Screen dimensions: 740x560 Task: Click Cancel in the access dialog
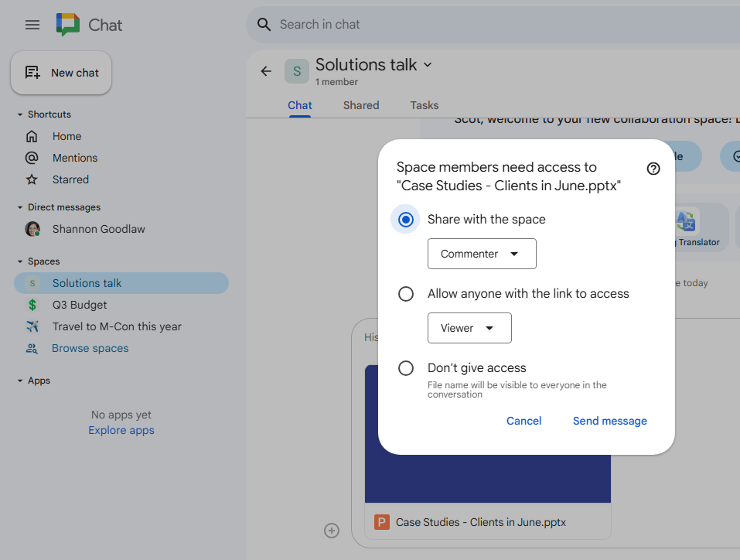point(523,421)
